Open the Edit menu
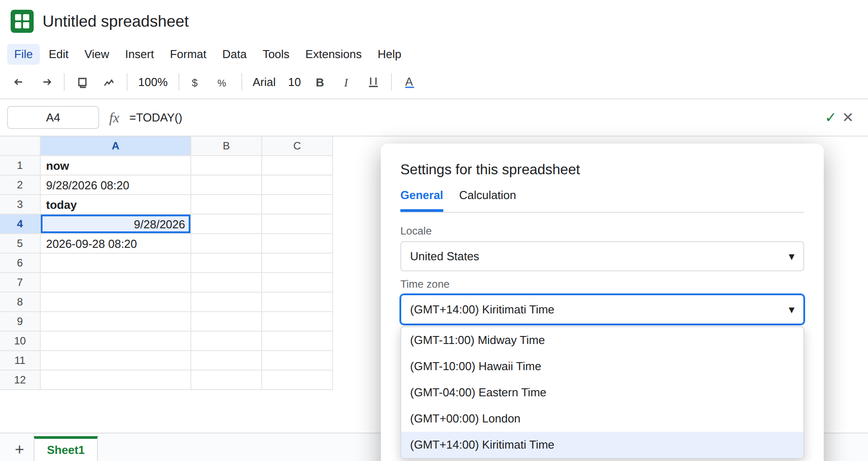The image size is (868, 461). pos(58,55)
